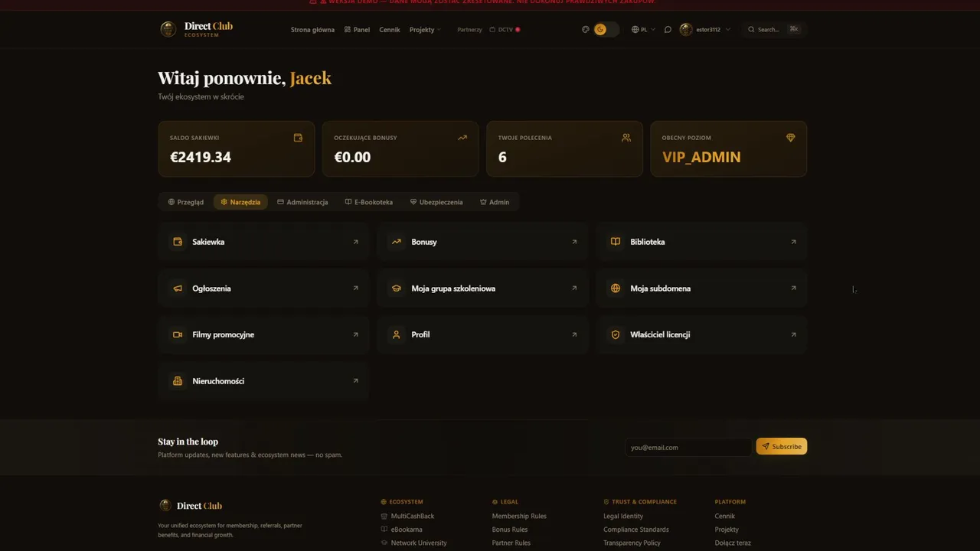Open the Filmy promocyjne tool
The image size is (980, 551).
263,334
